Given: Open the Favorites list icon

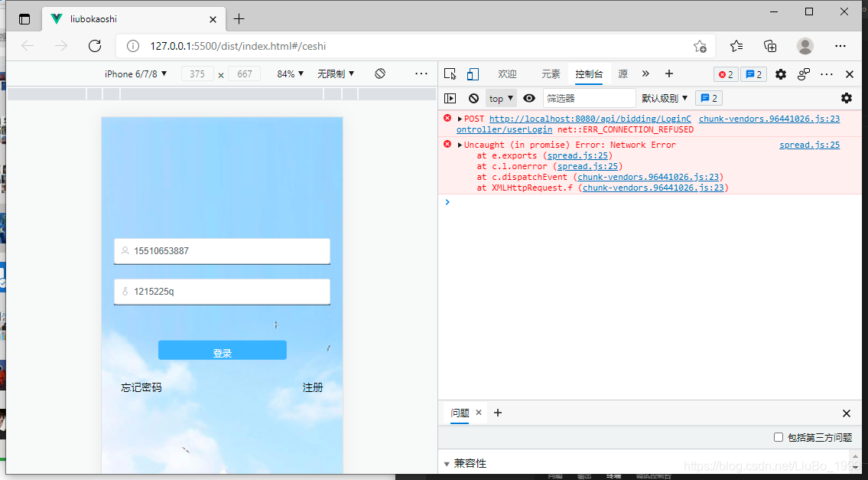Looking at the screenshot, I should 736,46.
